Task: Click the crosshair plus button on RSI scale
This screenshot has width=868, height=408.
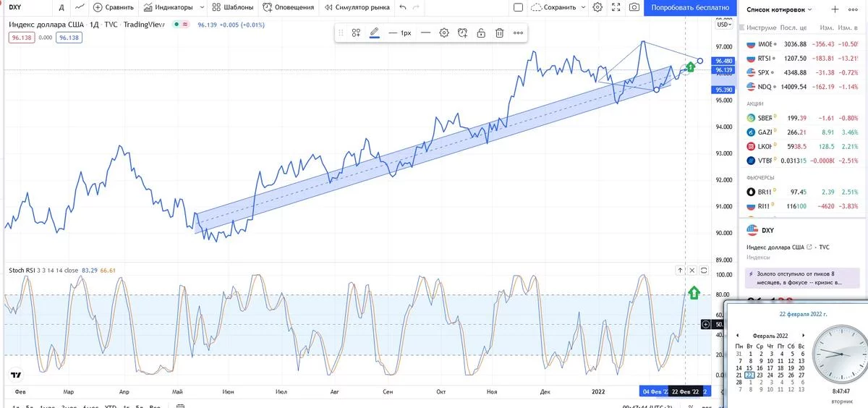Action: 707,324
